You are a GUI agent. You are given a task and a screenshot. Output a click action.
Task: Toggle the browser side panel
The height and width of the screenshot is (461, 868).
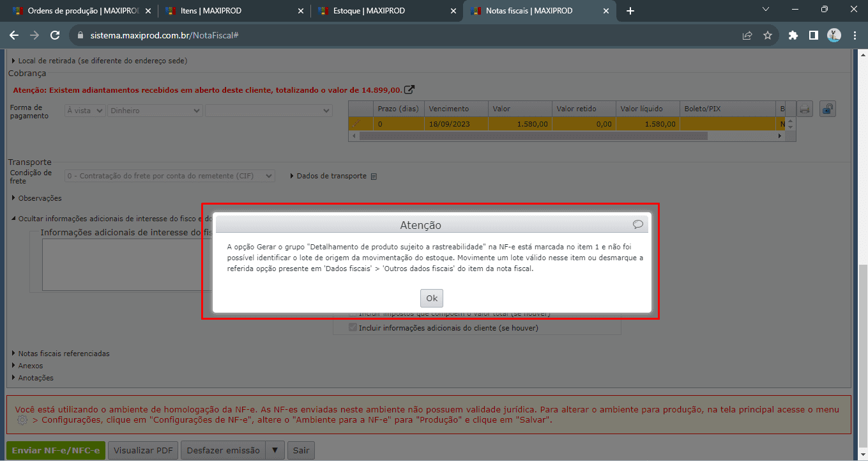(x=814, y=36)
